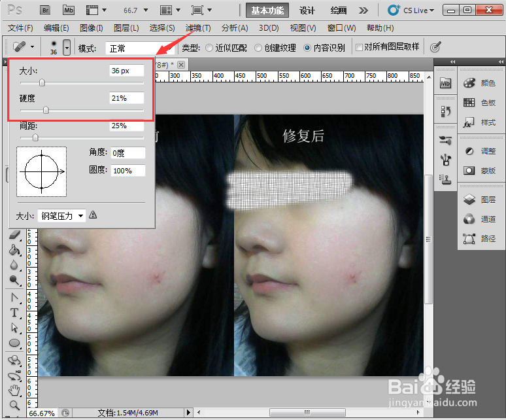Select the Ellipse shape tool
This screenshot has height=420, width=506.
click(14, 343)
